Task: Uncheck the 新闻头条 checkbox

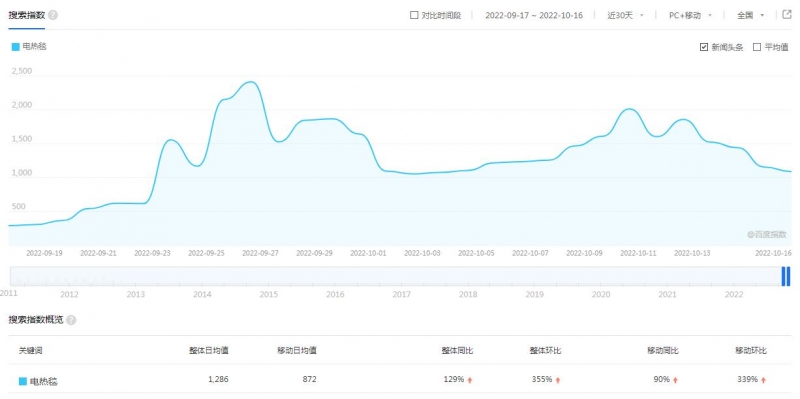Action: (x=704, y=47)
